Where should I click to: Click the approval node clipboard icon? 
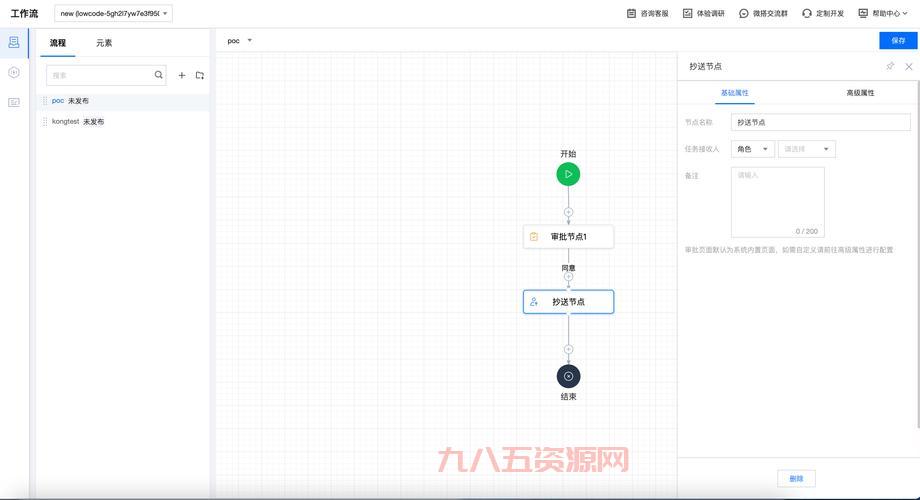(534, 237)
